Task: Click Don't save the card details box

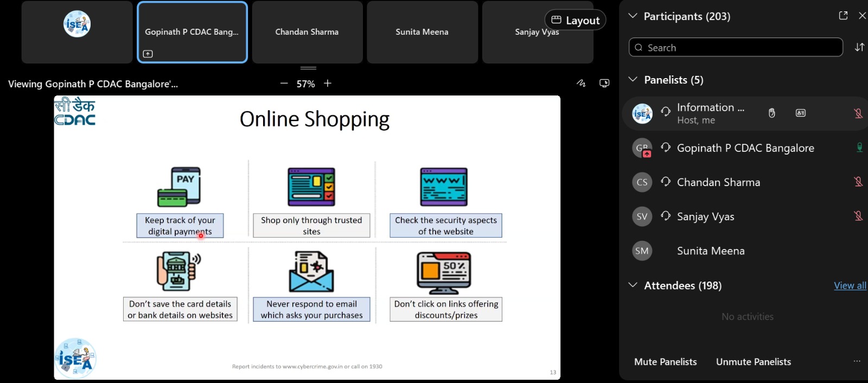Action: click(x=180, y=309)
